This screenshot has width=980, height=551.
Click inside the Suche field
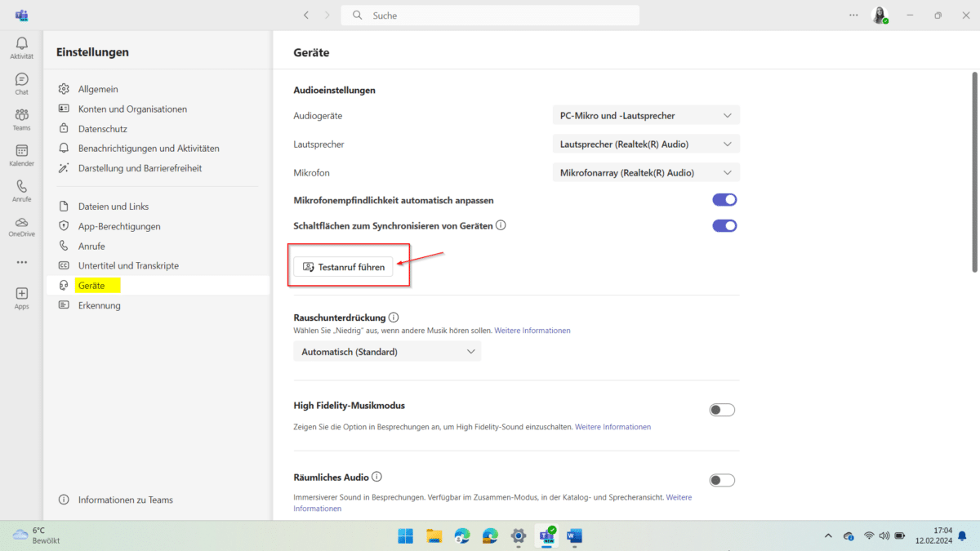pos(490,15)
